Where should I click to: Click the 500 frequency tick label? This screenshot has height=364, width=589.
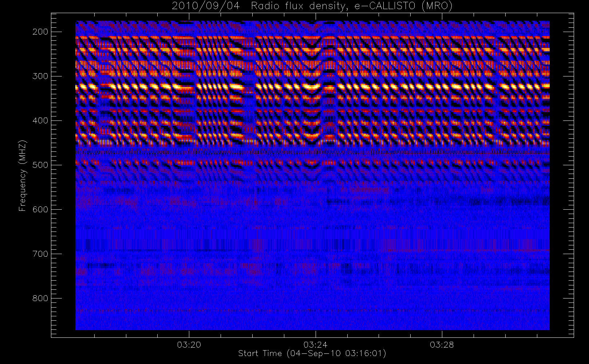(40, 165)
